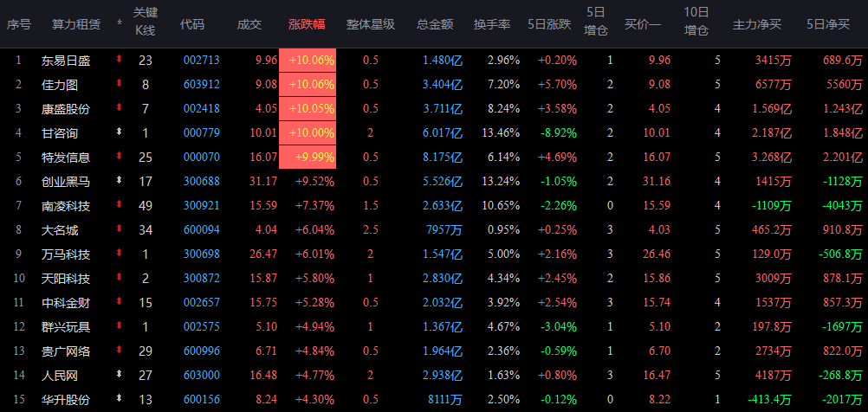The height and width of the screenshot is (412, 868).
Task: Click the 整体星级 column header
Action: click(x=371, y=24)
